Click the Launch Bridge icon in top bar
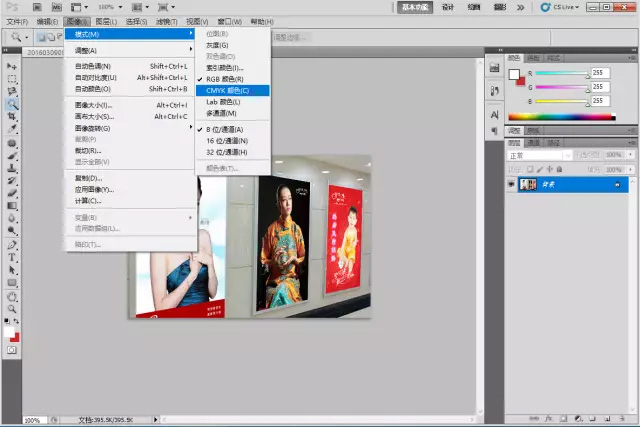640x427 pixels. click(x=37, y=7)
